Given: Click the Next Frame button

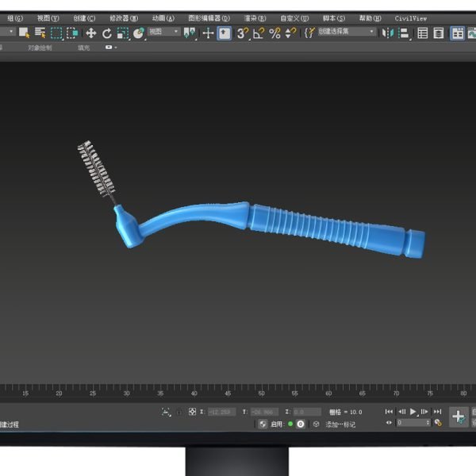Looking at the screenshot, I should click(424, 412).
